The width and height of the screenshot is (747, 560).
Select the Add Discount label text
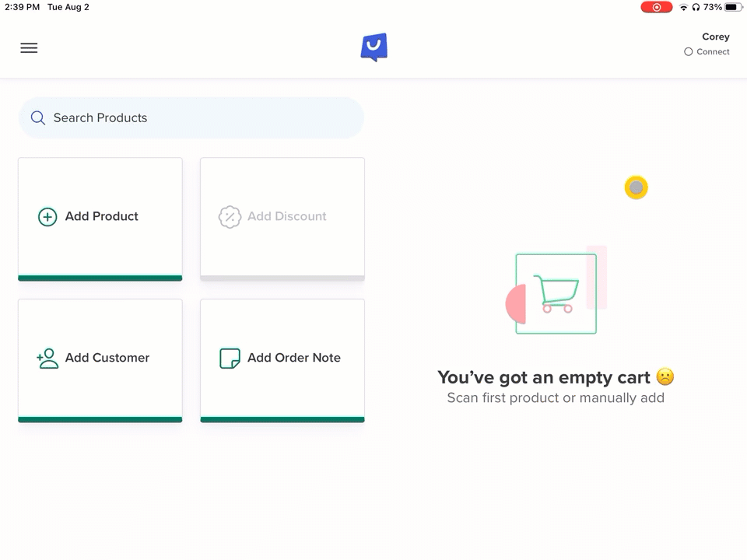(x=286, y=217)
